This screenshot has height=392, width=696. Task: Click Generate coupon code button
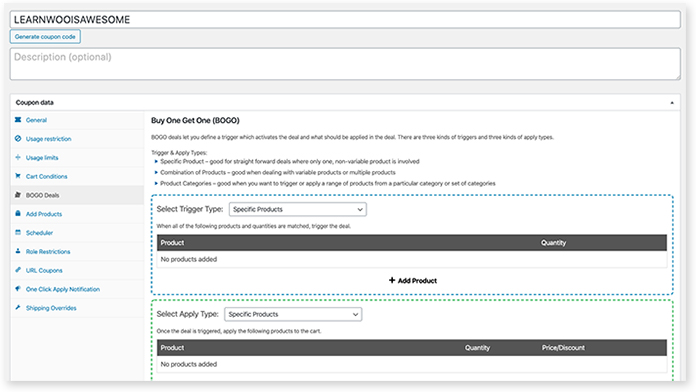point(45,36)
